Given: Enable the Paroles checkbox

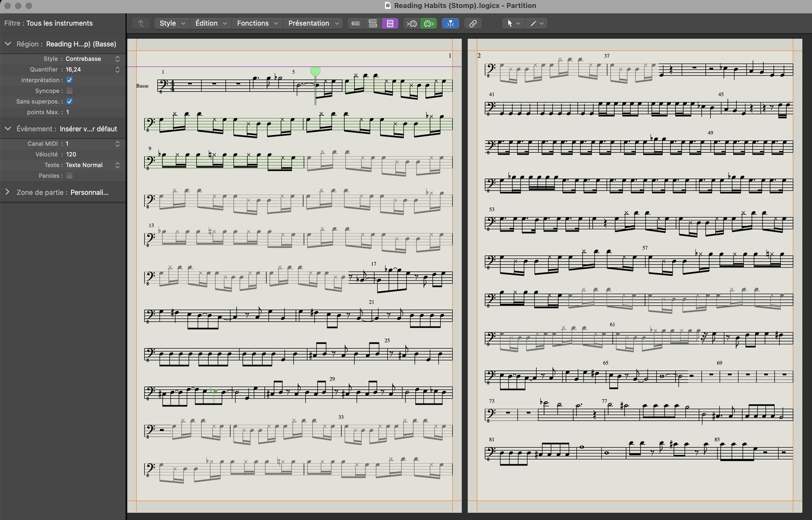Looking at the screenshot, I should click(x=69, y=176).
